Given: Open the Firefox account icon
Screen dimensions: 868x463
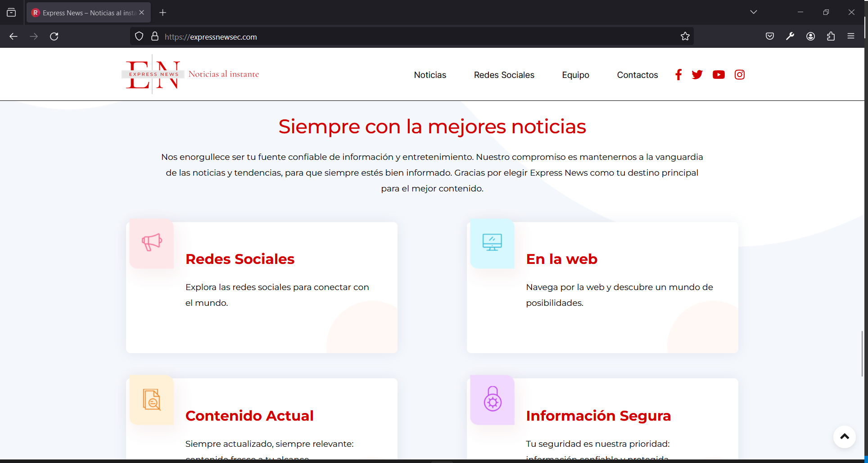Looking at the screenshot, I should 810,36.
